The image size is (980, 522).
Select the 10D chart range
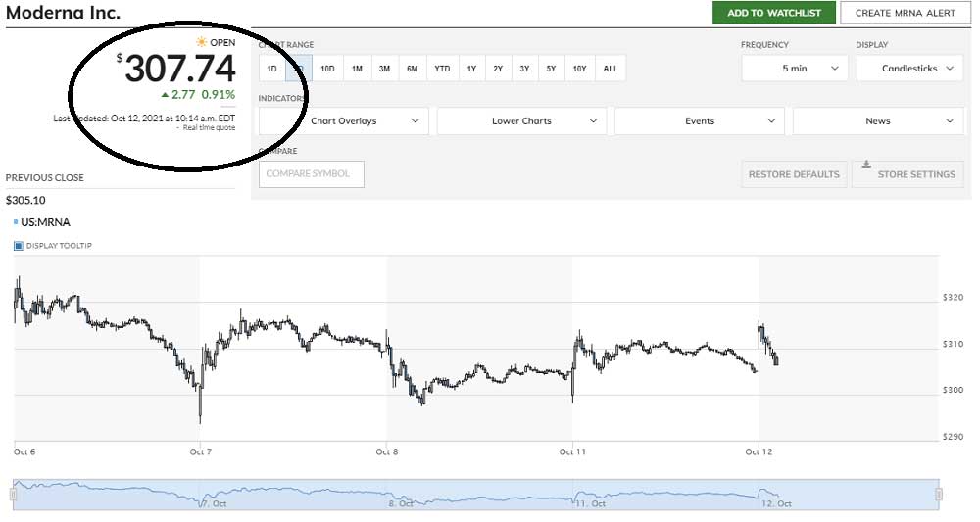pos(327,69)
